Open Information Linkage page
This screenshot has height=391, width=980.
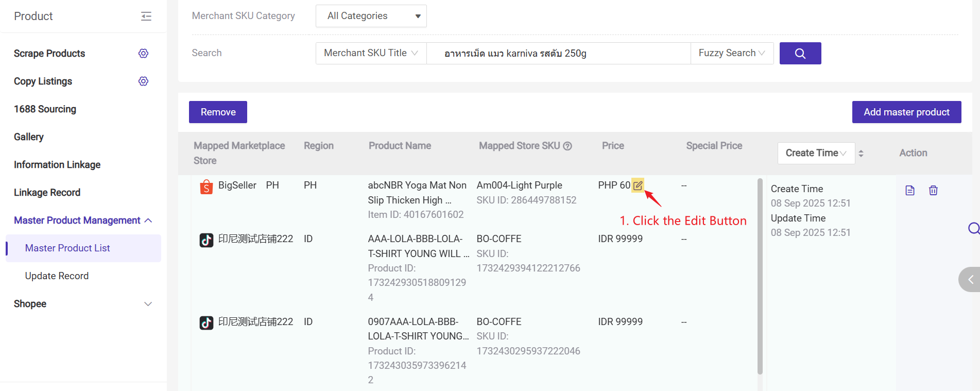point(57,165)
